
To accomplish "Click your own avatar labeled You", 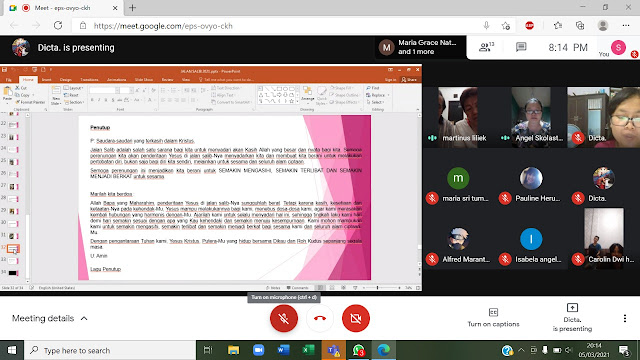I will coord(618,47).
